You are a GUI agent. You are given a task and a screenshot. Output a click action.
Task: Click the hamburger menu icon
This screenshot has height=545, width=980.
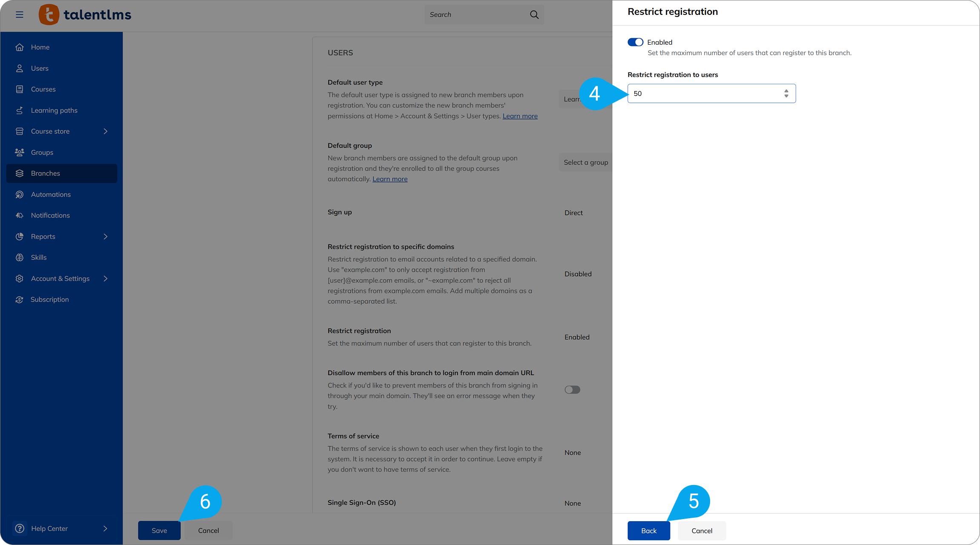[x=20, y=14]
